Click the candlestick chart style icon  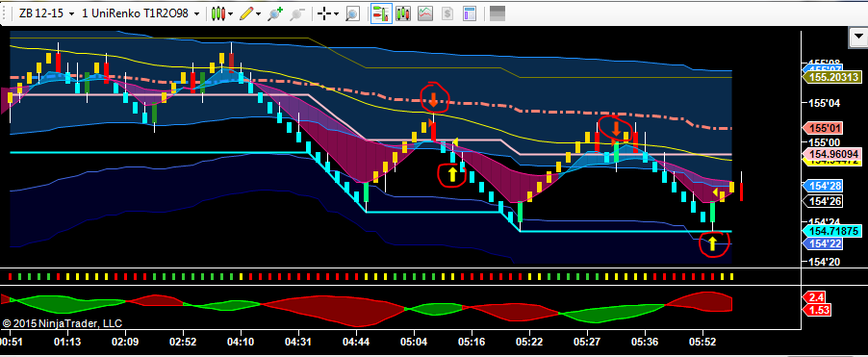(219, 13)
